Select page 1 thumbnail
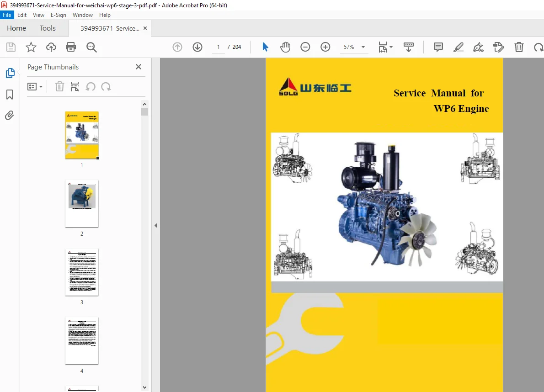This screenshot has width=544, height=392. coord(82,135)
